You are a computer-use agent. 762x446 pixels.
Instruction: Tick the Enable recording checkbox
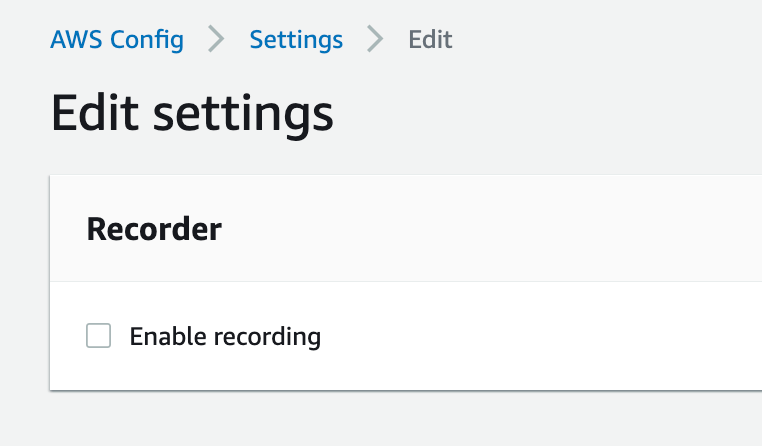pos(98,336)
